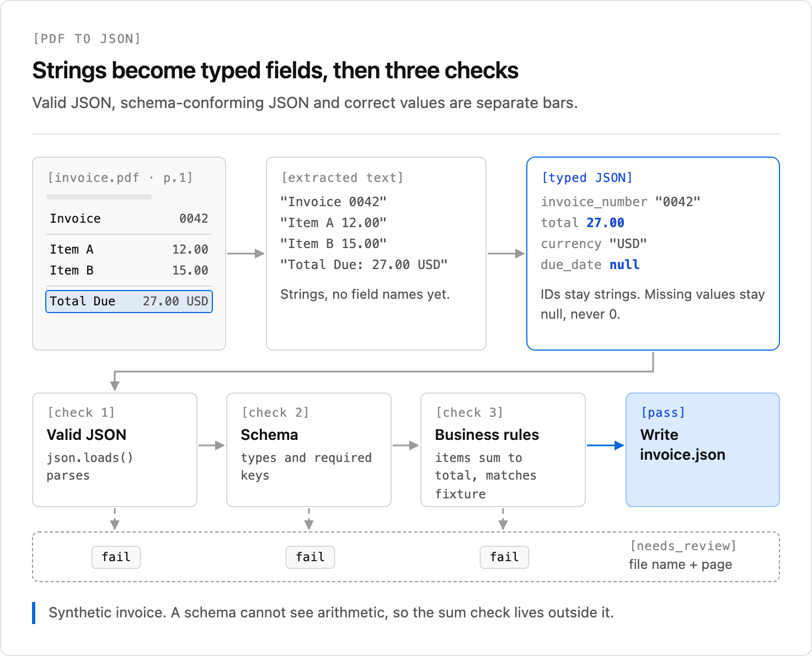
Task: Click the "fail" chip below Valid JSON check
Action: [x=116, y=557]
